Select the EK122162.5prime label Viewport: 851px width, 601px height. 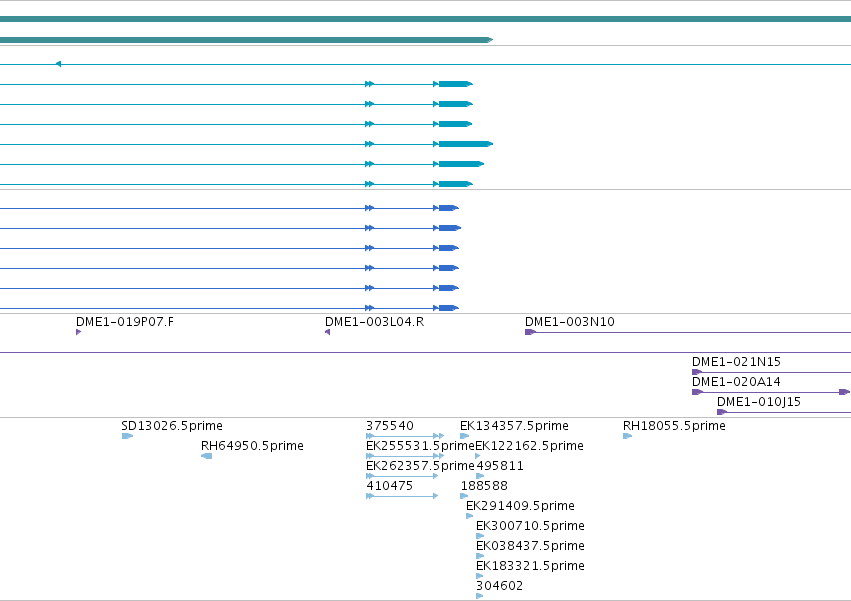coord(530,446)
